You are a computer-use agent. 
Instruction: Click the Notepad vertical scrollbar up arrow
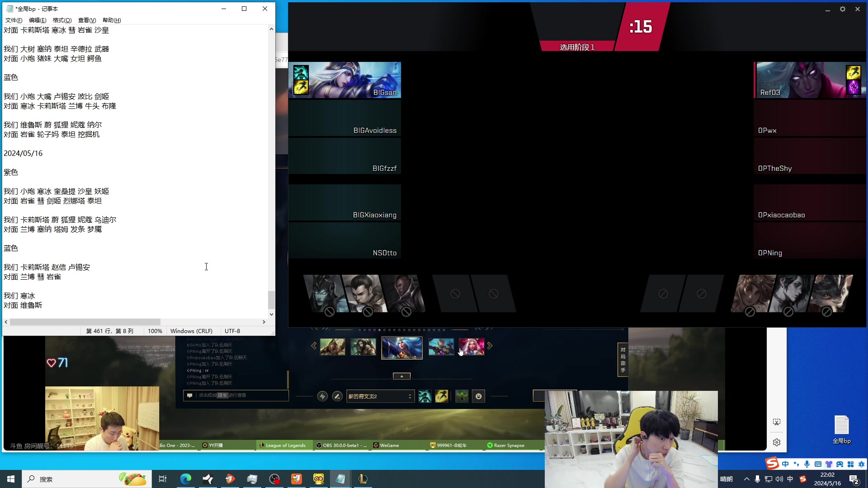tap(271, 29)
